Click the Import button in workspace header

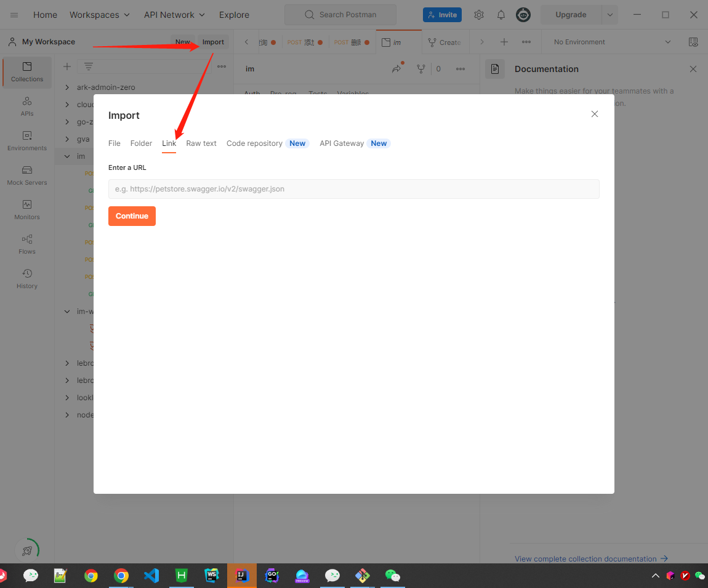pos(213,42)
